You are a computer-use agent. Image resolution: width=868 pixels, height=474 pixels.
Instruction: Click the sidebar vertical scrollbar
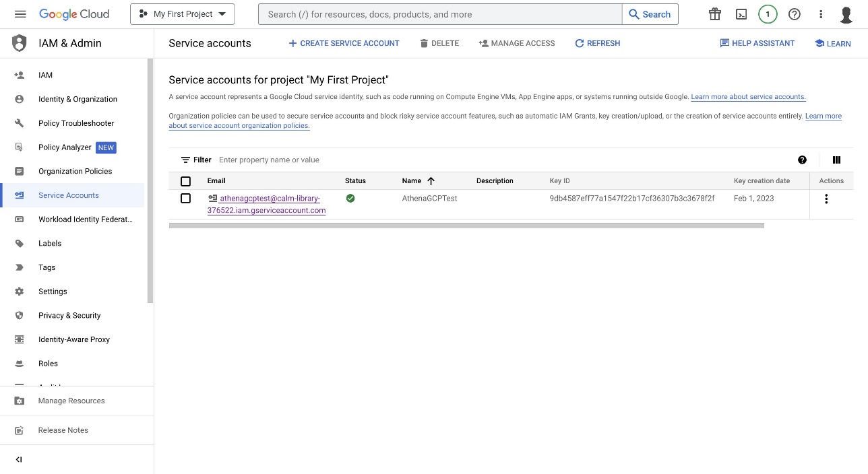(150, 180)
